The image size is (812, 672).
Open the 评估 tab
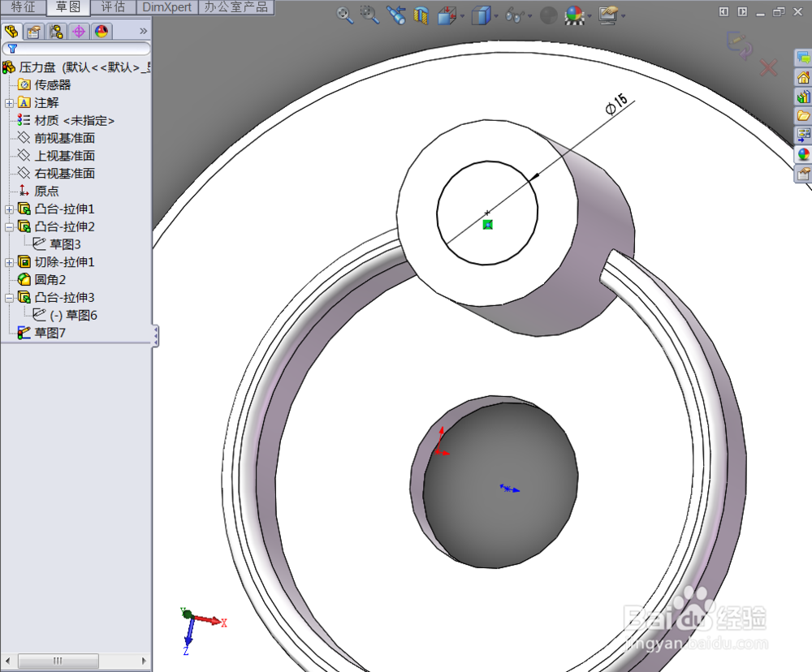coord(113,6)
